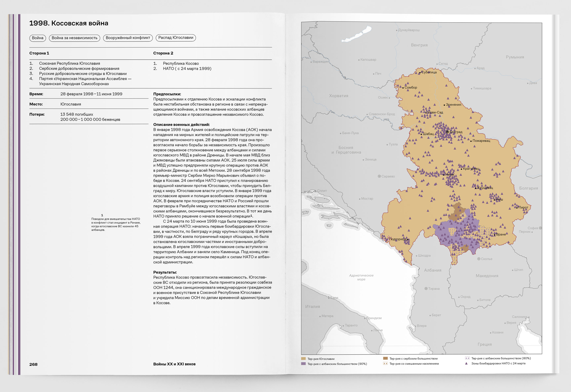Select the «Война за независимость» tag
Viewport: 571px width, 392px height.
pyautogui.click(x=74, y=38)
